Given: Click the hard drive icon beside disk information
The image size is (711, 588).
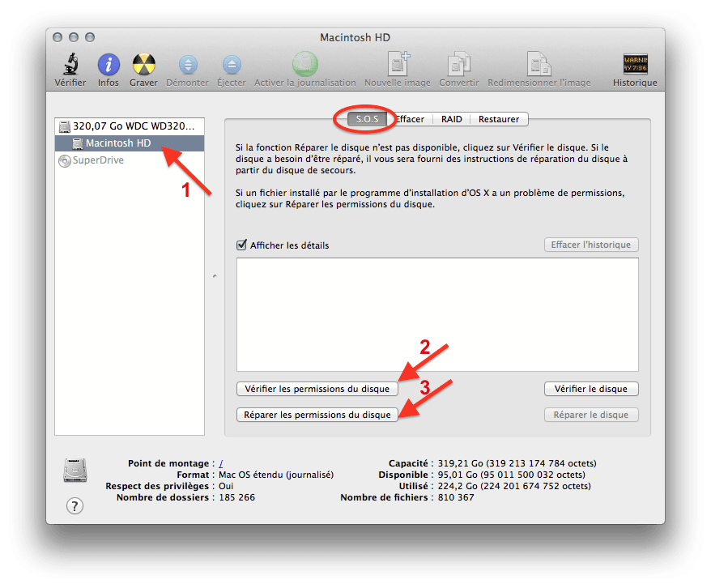Looking at the screenshot, I should (x=75, y=470).
